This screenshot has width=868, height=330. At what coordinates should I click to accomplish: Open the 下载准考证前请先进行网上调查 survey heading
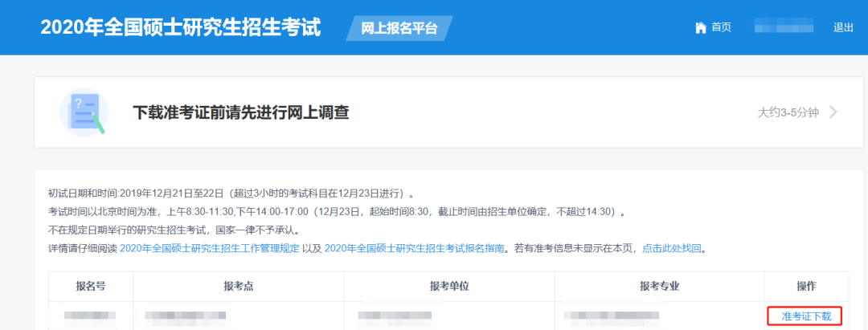(240, 112)
